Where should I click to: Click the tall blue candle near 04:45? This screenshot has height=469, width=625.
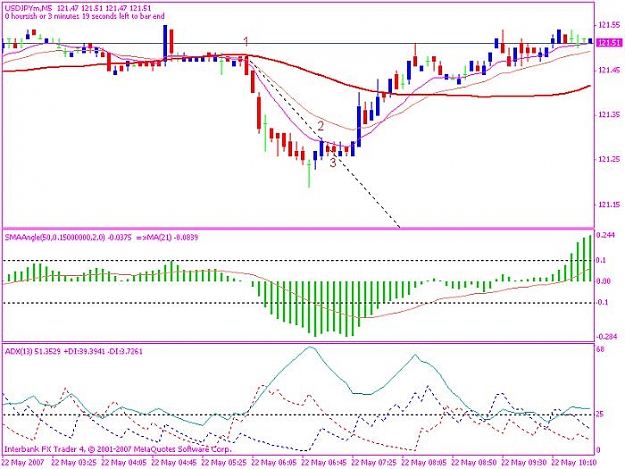click(x=165, y=42)
